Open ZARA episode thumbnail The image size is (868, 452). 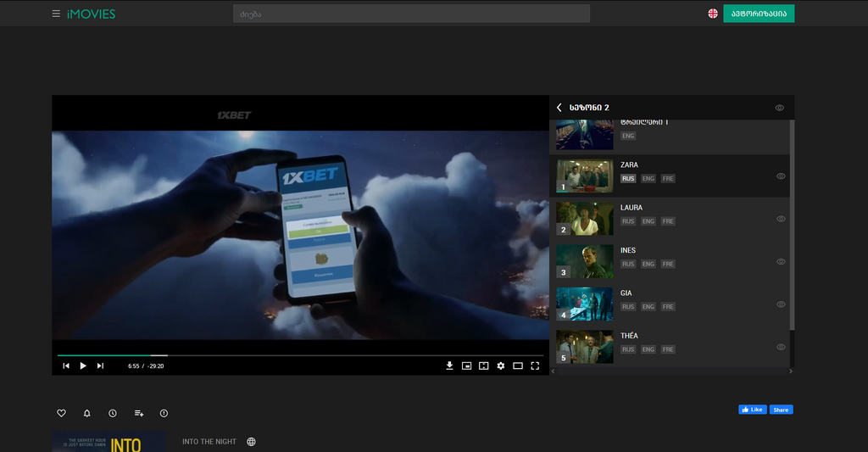click(585, 176)
